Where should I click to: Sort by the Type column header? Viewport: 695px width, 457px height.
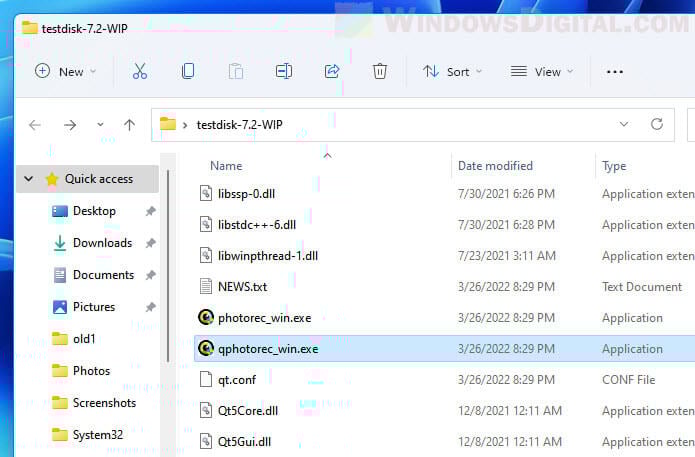point(614,166)
